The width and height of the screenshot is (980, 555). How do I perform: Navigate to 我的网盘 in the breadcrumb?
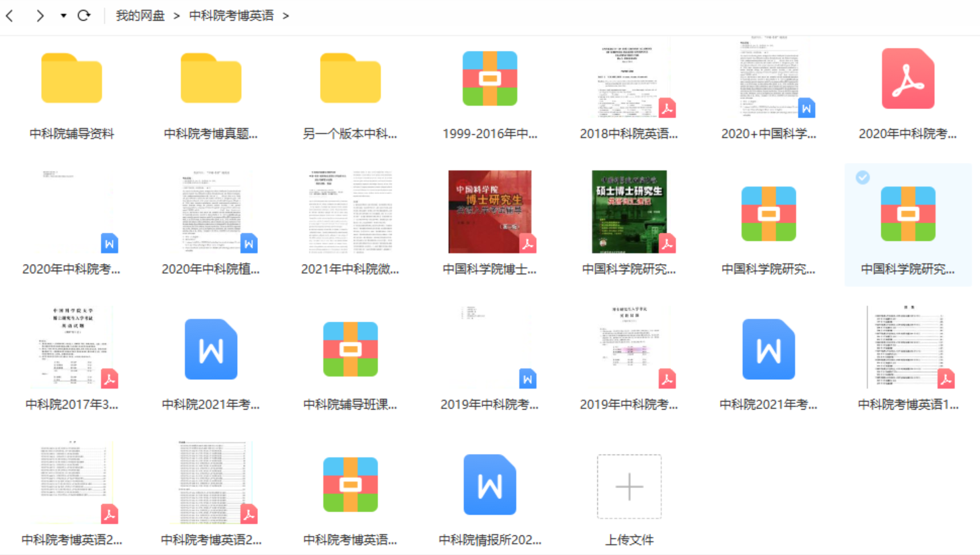point(140,16)
